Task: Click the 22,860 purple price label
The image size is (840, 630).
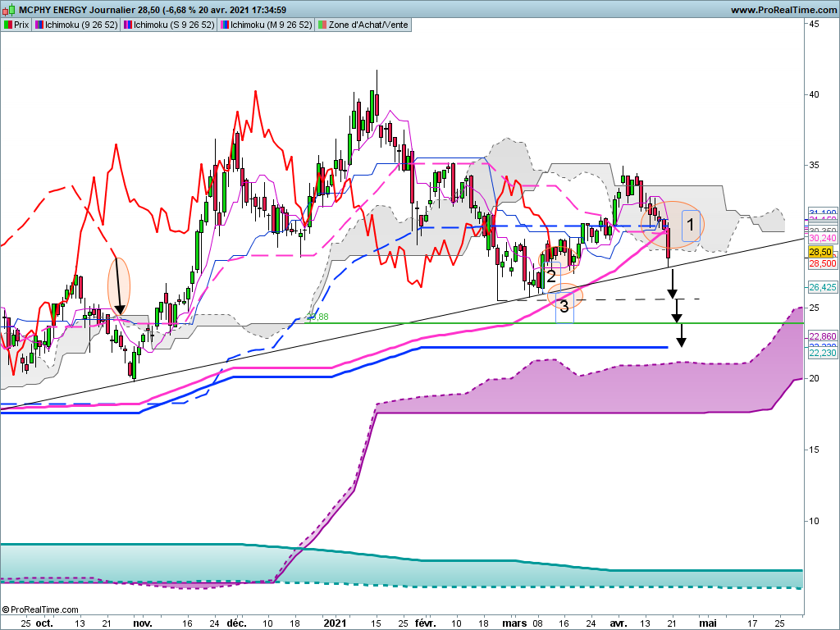Action: tap(822, 336)
